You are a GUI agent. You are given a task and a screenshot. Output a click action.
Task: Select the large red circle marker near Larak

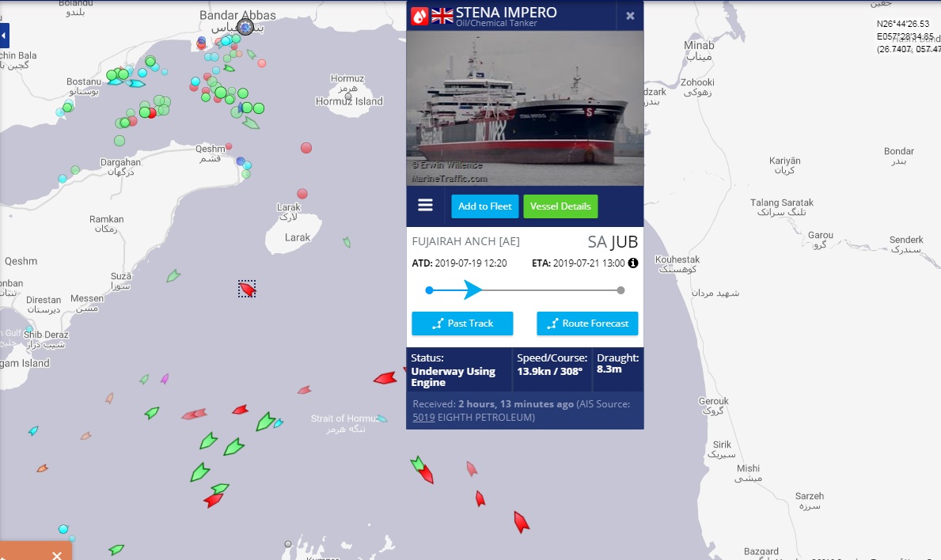pos(302,194)
